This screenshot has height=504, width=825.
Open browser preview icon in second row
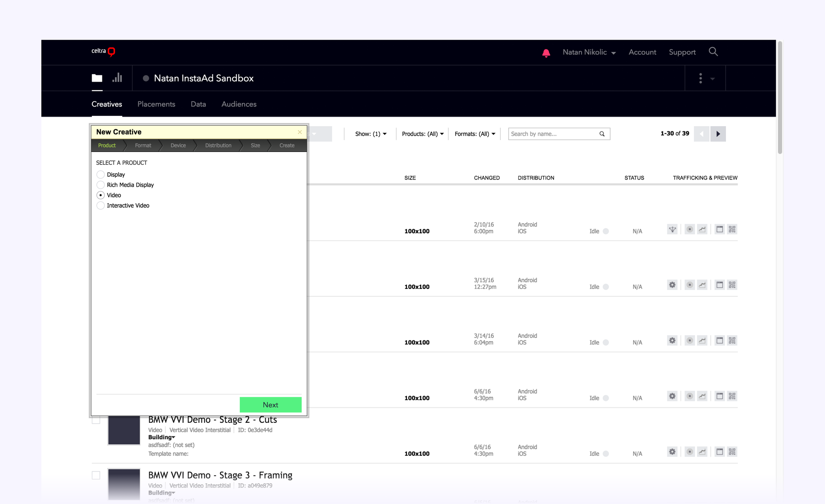coord(719,285)
